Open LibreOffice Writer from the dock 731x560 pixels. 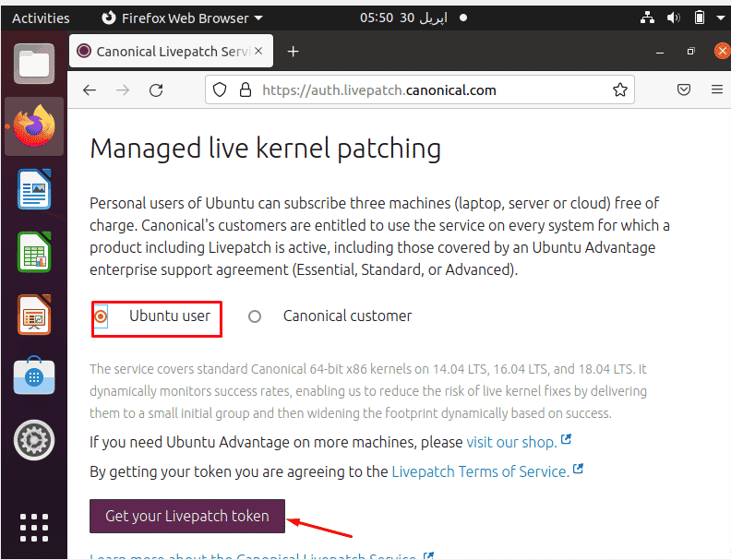pos(34,189)
